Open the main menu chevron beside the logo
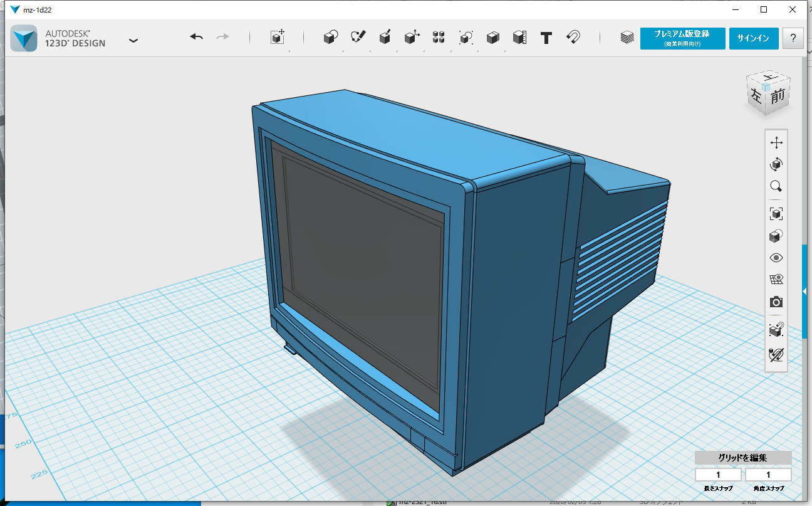This screenshot has width=812, height=506. (133, 39)
